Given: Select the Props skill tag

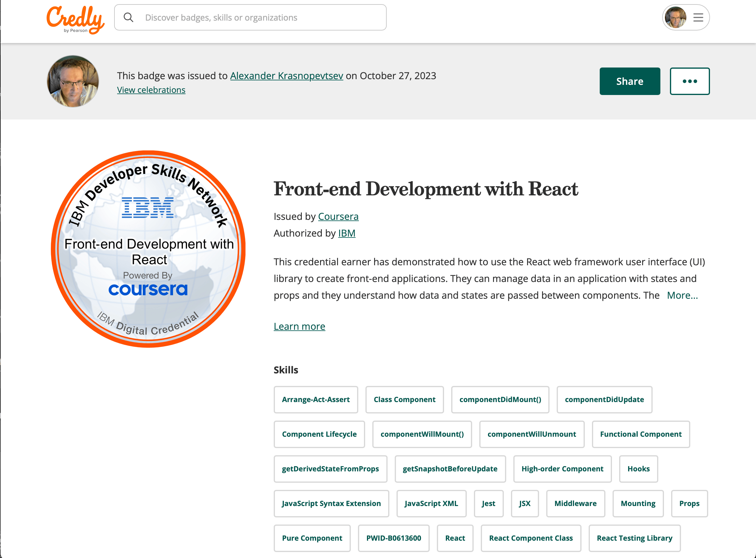Looking at the screenshot, I should pos(689,504).
